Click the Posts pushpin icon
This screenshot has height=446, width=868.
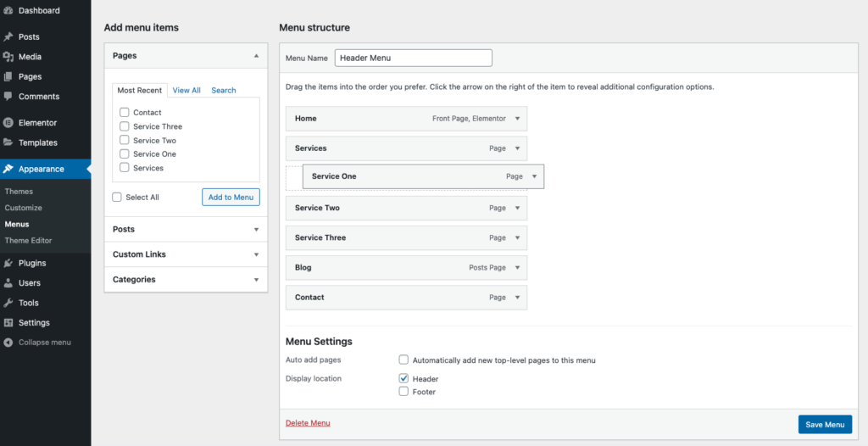click(x=8, y=36)
